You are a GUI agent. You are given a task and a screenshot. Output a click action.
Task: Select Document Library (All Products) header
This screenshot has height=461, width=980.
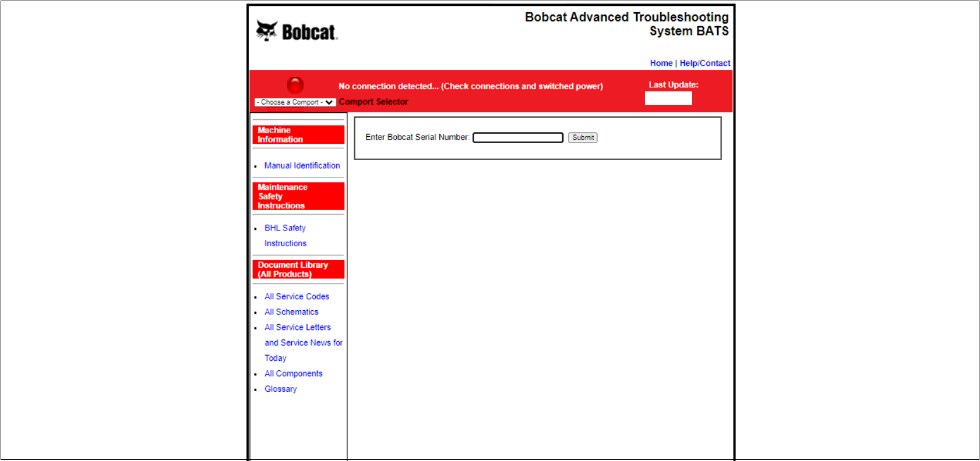(298, 269)
